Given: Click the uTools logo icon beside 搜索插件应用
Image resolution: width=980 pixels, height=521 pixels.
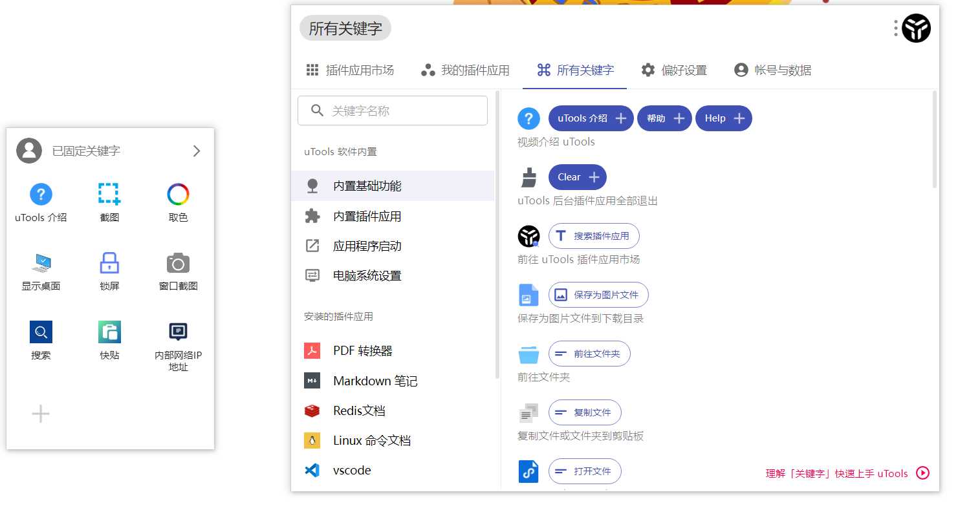Looking at the screenshot, I should click(x=528, y=236).
